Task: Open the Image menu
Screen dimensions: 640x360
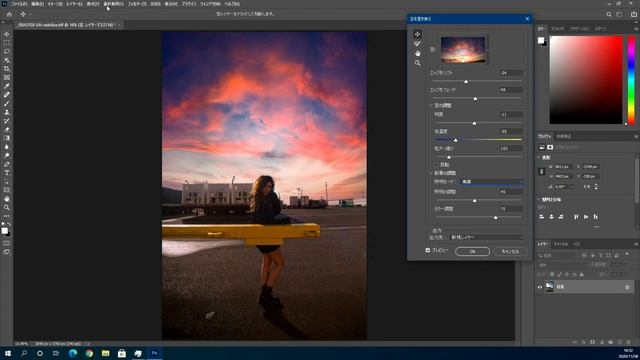Action: click(x=55, y=4)
